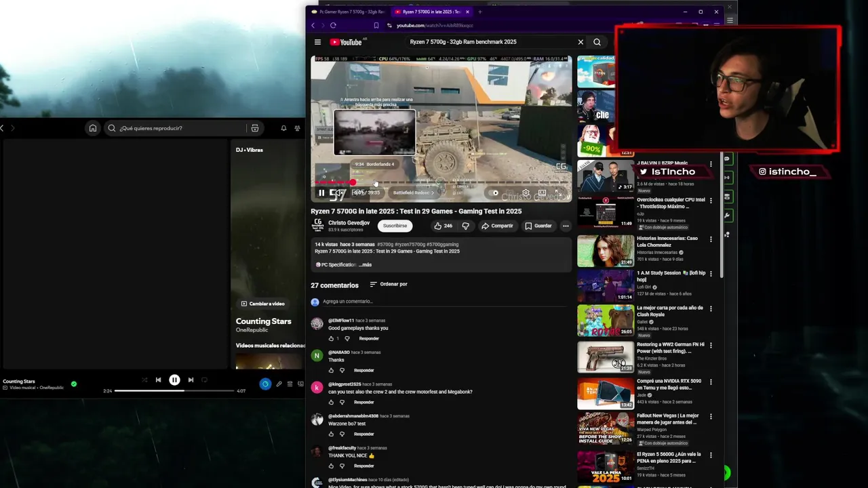Pause the YouTube video player
Viewport: 868px width, 488px height.
pyautogui.click(x=321, y=192)
